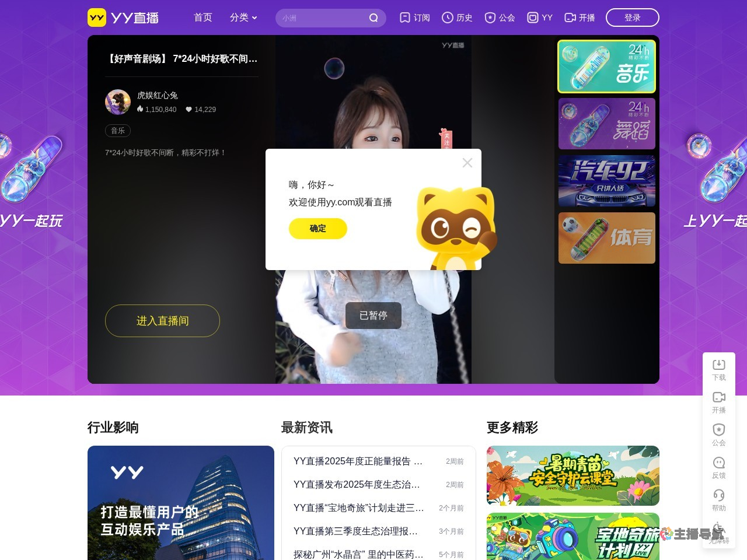Click the 开播 (go live) camera icon in header
The height and width of the screenshot is (560, 747).
pos(570,17)
